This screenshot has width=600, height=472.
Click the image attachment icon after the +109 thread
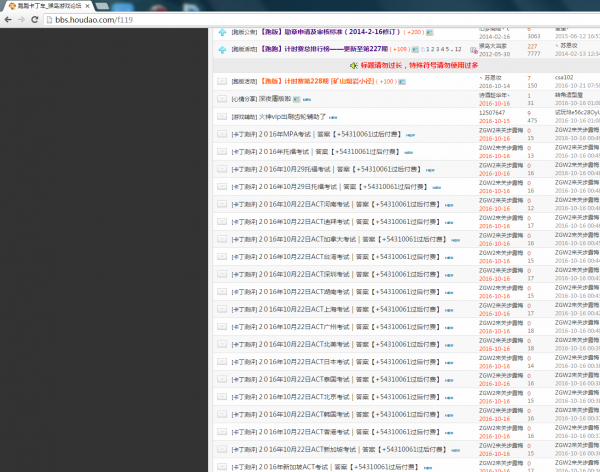(415, 49)
